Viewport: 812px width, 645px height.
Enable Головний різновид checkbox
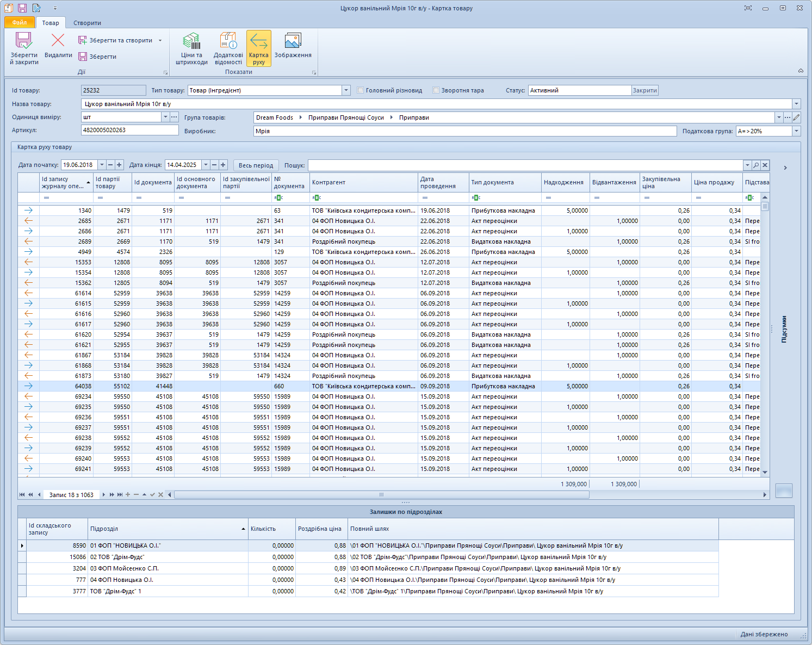(361, 90)
